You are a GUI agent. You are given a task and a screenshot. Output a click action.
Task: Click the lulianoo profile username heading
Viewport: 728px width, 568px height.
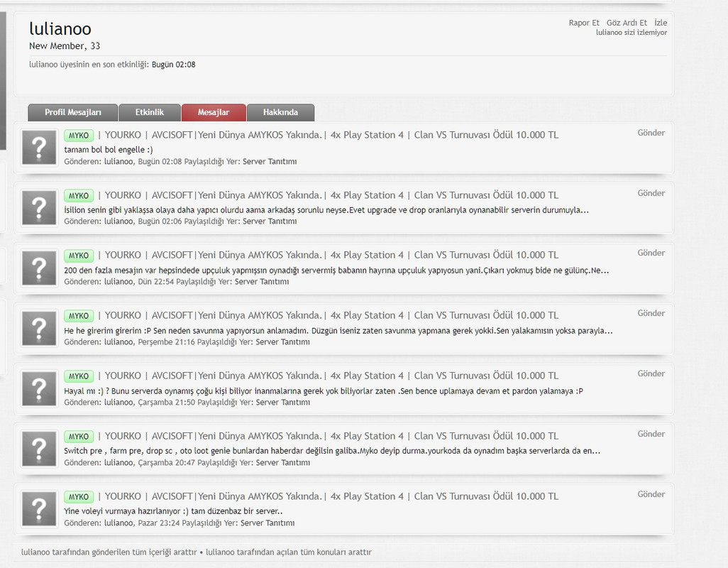click(60, 29)
